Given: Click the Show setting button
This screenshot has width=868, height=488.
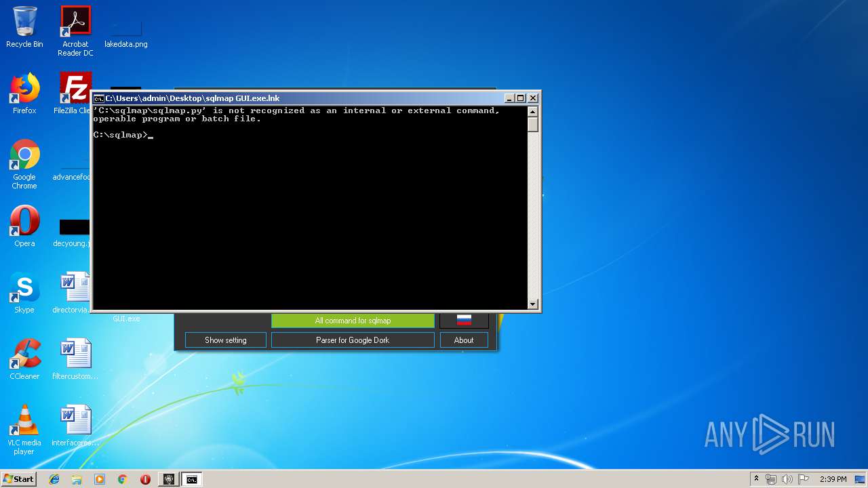Looking at the screenshot, I should pyautogui.click(x=226, y=340).
